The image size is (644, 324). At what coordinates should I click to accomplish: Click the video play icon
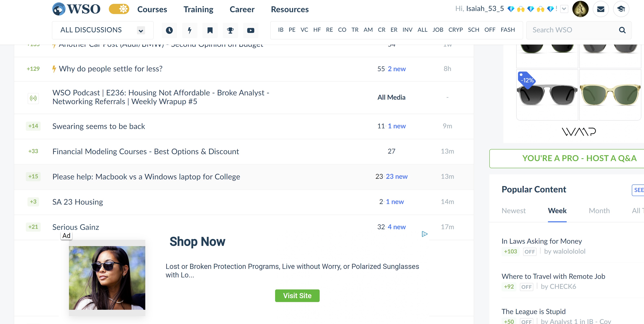pyautogui.click(x=250, y=30)
